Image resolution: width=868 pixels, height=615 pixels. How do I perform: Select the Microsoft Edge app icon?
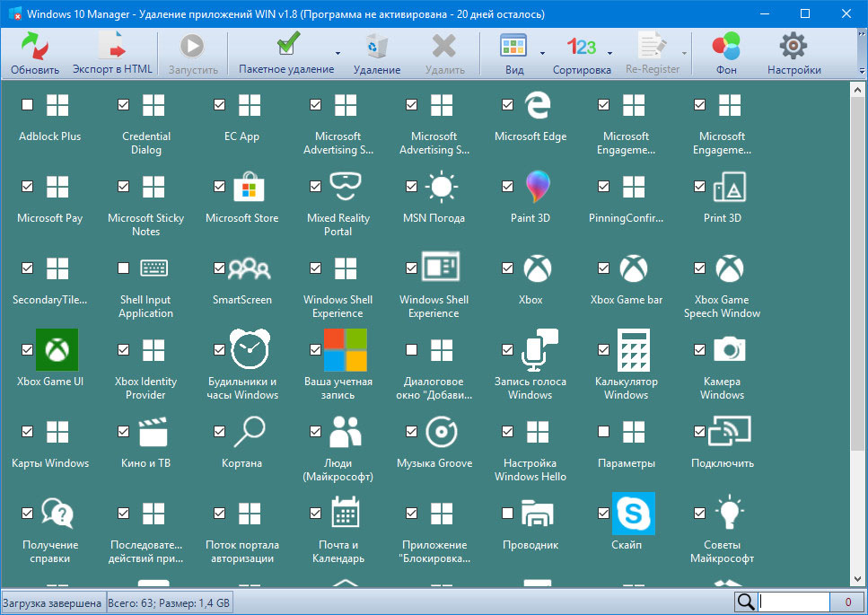pyautogui.click(x=537, y=106)
